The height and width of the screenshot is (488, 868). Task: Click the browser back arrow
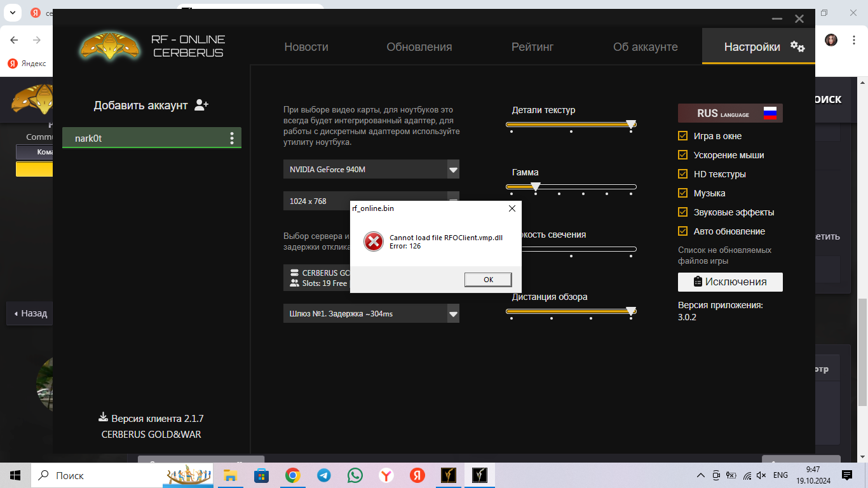14,40
